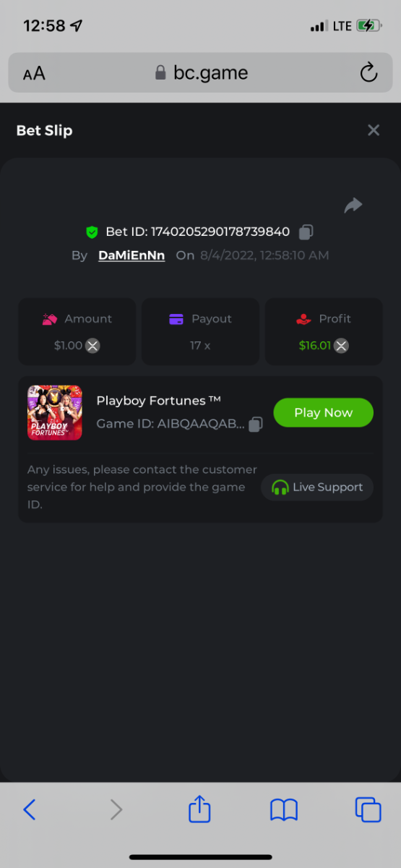Open DaMiEnNn user profile

(x=131, y=255)
